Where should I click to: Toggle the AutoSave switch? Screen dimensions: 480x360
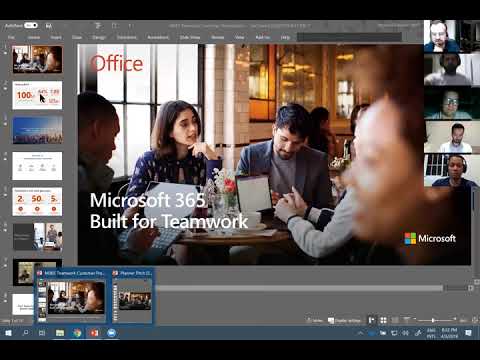click(x=31, y=25)
